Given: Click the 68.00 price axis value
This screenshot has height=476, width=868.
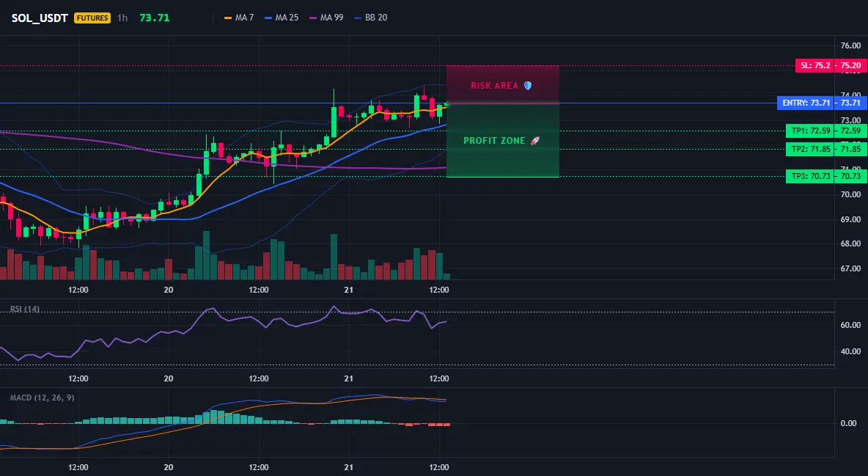Looking at the screenshot, I should point(851,244).
